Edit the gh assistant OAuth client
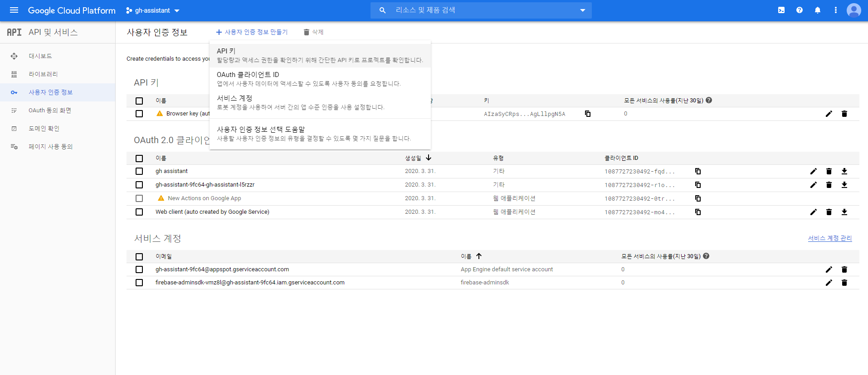This screenshot has width=868, height=375. tap(814, 171)
